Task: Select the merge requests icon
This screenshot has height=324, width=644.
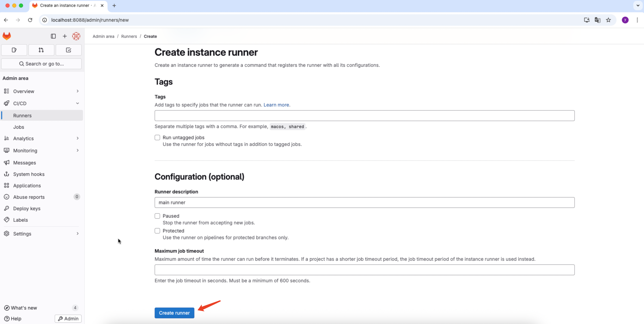Action: click(x=41, y=50)
